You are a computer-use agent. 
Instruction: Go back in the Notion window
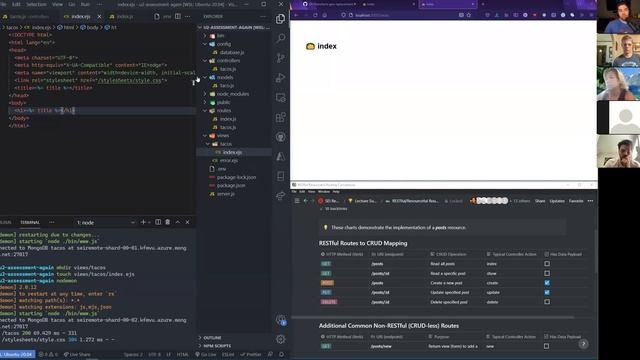coord(305,201)
